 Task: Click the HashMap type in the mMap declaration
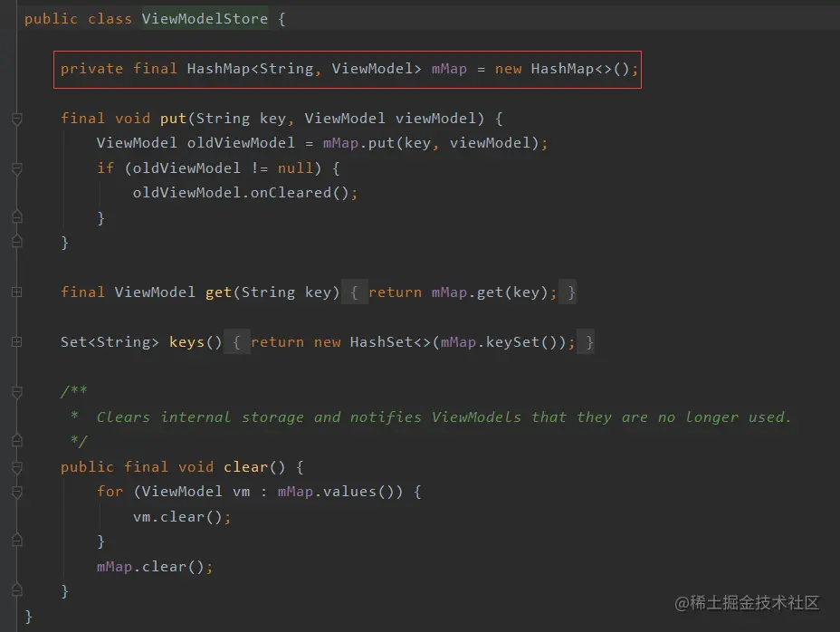[x=223, y=68]
